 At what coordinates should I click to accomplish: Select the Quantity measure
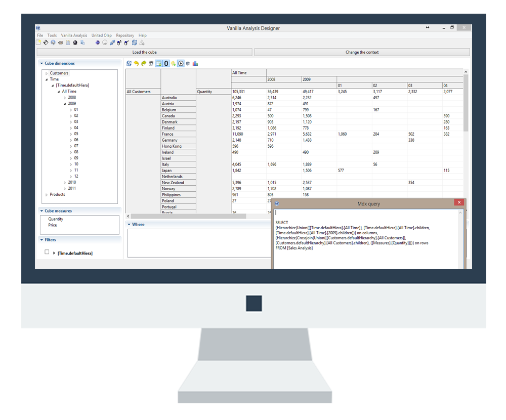click(56, 219)
